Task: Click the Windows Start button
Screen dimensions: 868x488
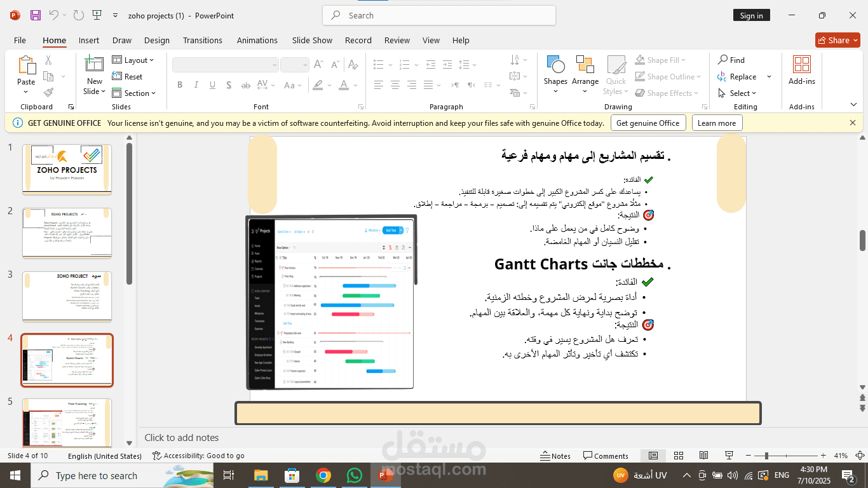Action: (x=15, y=475)
